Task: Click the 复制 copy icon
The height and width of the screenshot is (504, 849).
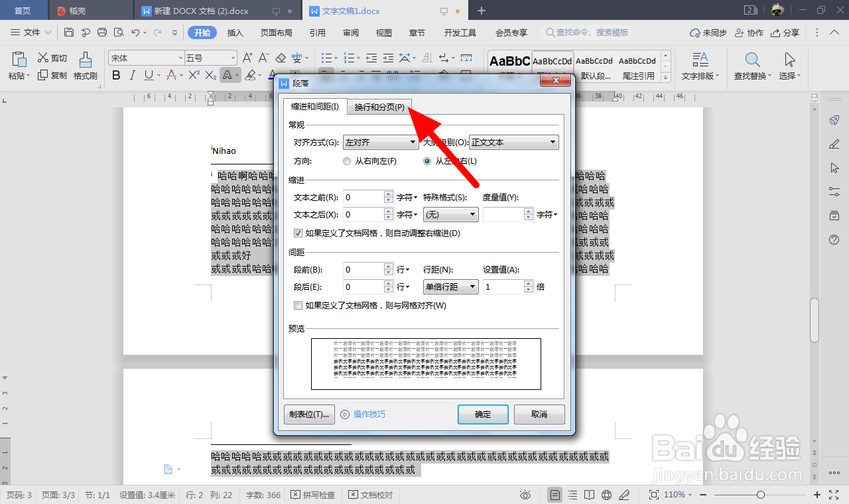Action: 52,76
